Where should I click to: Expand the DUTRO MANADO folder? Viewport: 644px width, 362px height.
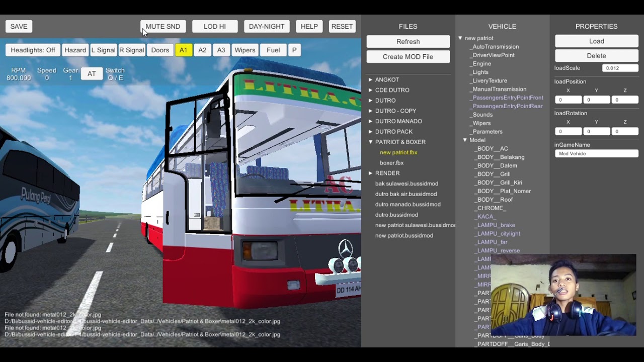click(x=370, y=121)
